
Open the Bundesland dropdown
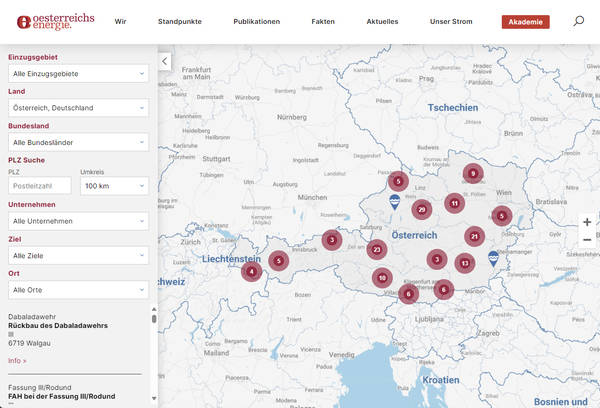point(78,142)
